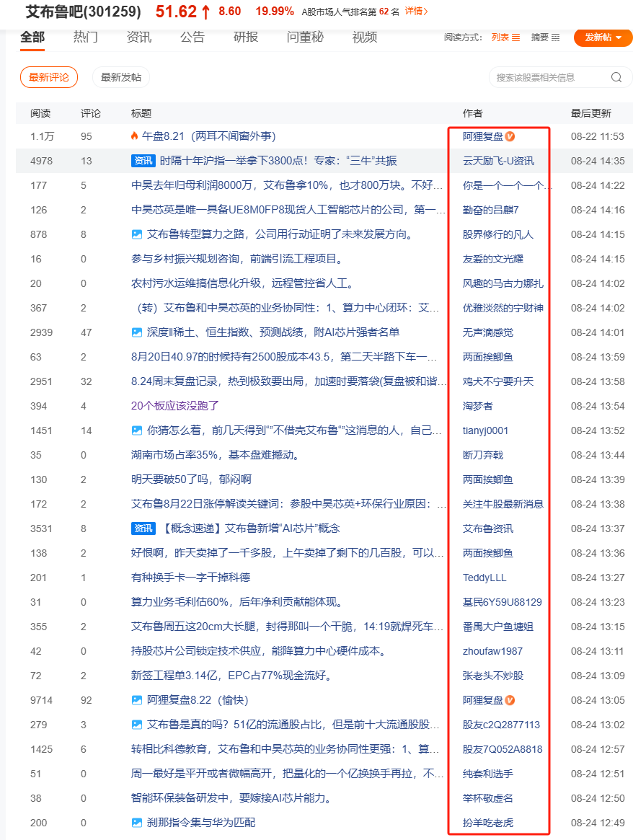Click the 资讯 tag on 概念速递 post
633x840 pixels.
143,529
